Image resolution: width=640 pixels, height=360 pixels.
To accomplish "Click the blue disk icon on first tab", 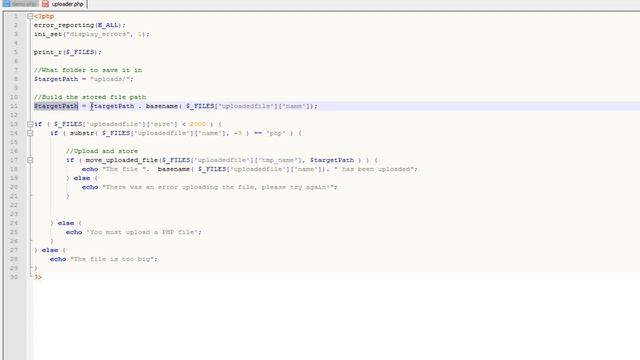I will 7,4.
